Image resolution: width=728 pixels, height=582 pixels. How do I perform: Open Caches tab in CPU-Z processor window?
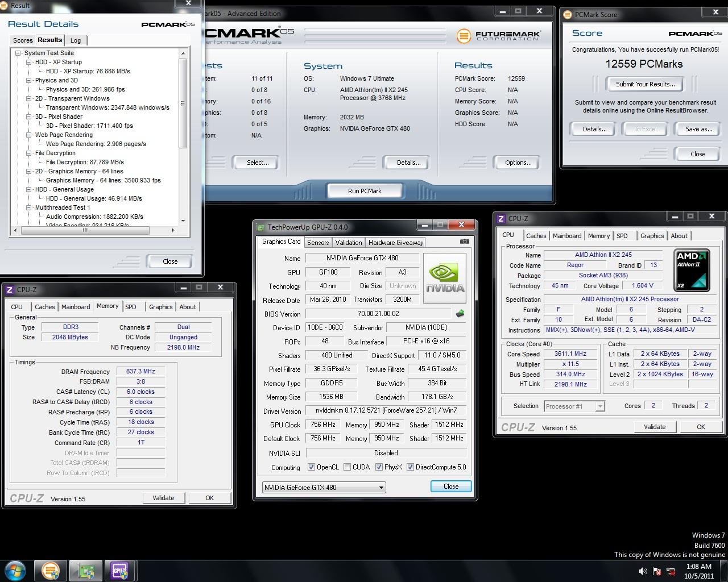coord(536,236)
